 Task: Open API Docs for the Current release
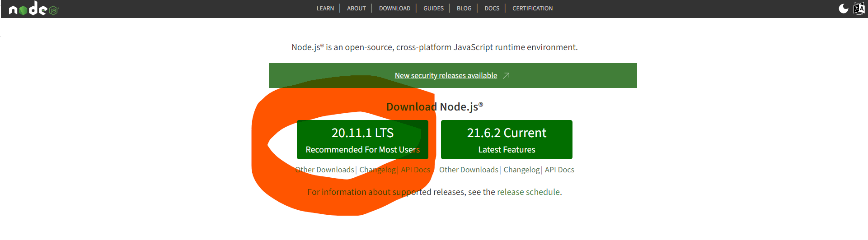559,170
